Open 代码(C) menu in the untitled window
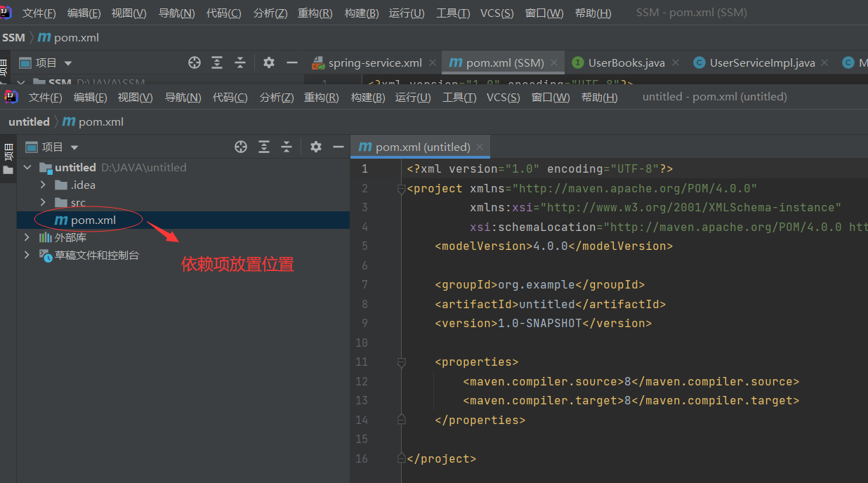This screenshot has width=868, height=483. coord(230,97)
